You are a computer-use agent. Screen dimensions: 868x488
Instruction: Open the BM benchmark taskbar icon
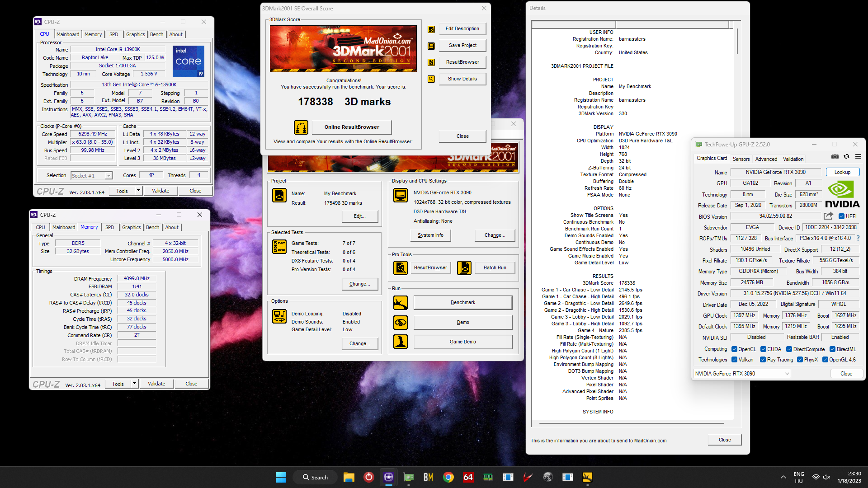pyautogui.click(x=429, y=477)
